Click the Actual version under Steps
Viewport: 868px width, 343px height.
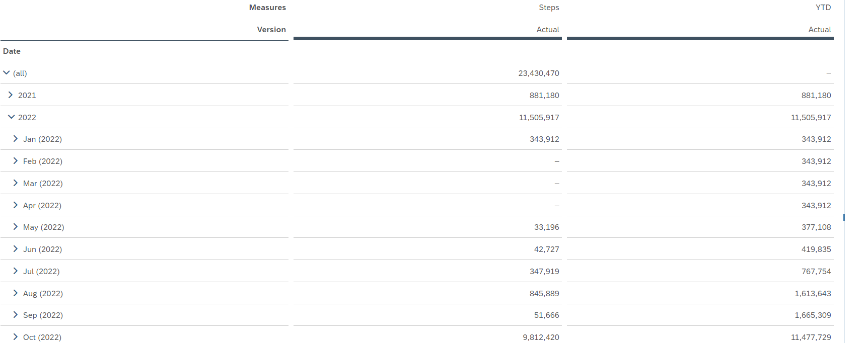[548, 30]
